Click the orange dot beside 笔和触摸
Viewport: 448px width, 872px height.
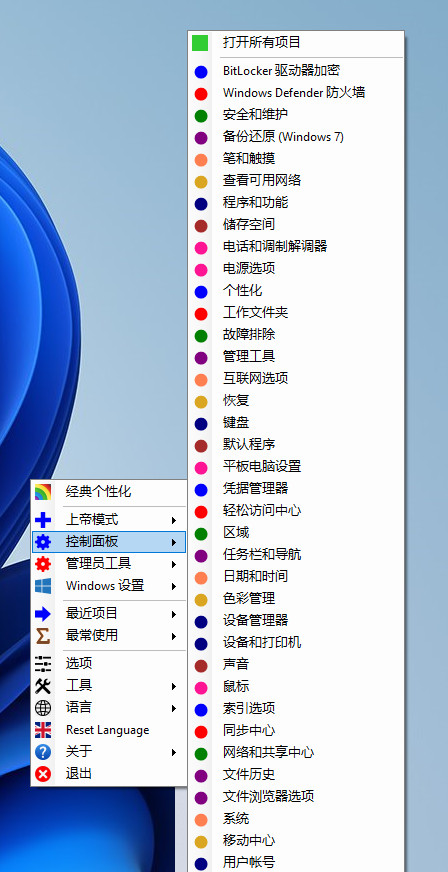pyautogui.click(x=201, y=160)
